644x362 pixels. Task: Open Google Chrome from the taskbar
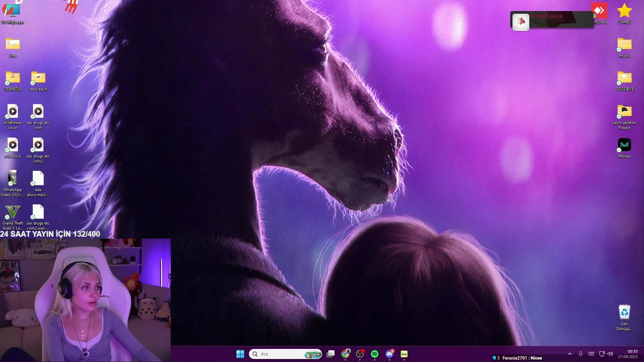coord(345,354)
